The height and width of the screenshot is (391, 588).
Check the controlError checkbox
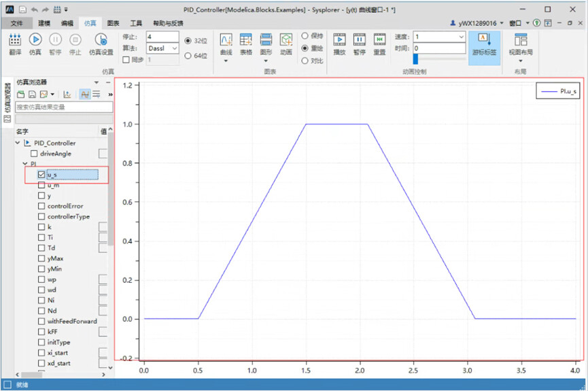pos(41,206)
